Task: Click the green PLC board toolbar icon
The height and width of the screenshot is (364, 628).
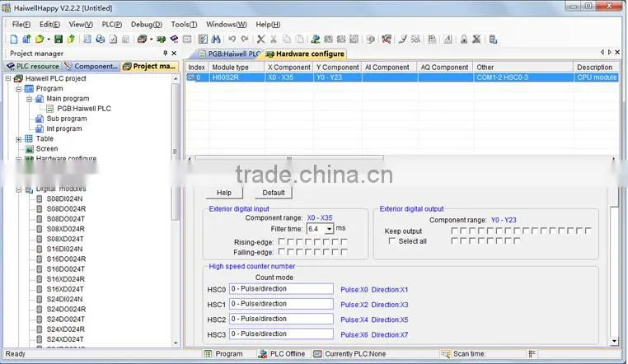Action: click(162, 40)
